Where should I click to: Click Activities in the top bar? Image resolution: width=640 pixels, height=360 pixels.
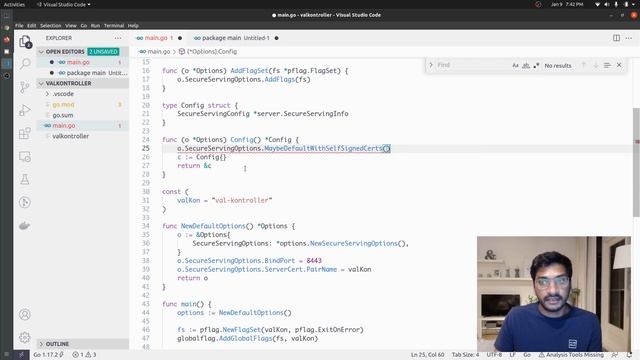[14, 4]
